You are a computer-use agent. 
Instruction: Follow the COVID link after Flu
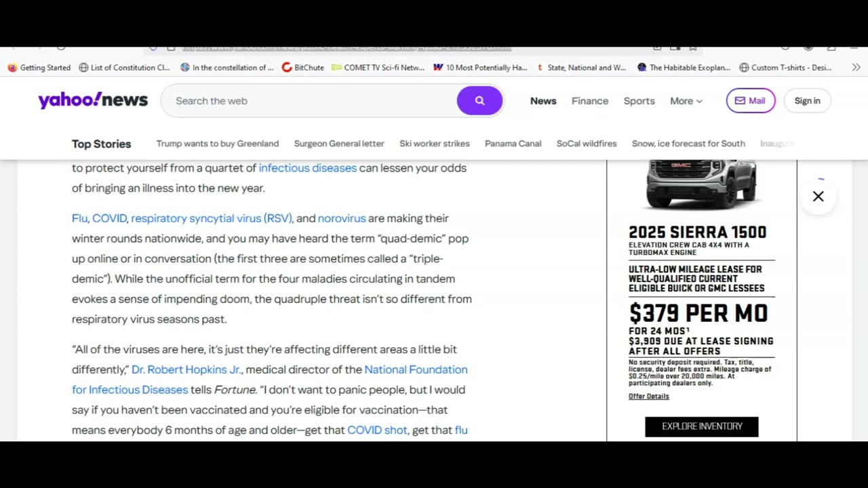(x=109, y=218)
